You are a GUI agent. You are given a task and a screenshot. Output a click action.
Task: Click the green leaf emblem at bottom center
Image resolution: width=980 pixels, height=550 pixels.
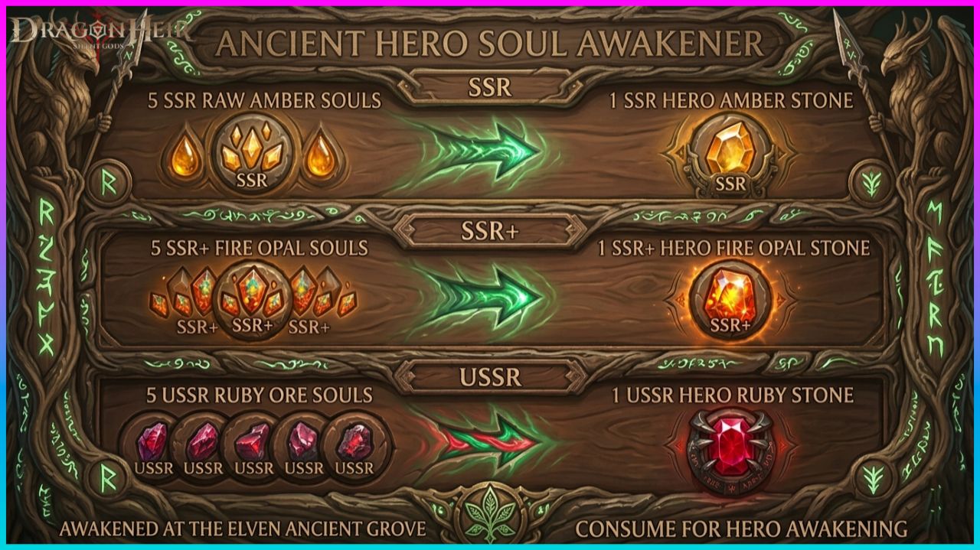(489, 513)
